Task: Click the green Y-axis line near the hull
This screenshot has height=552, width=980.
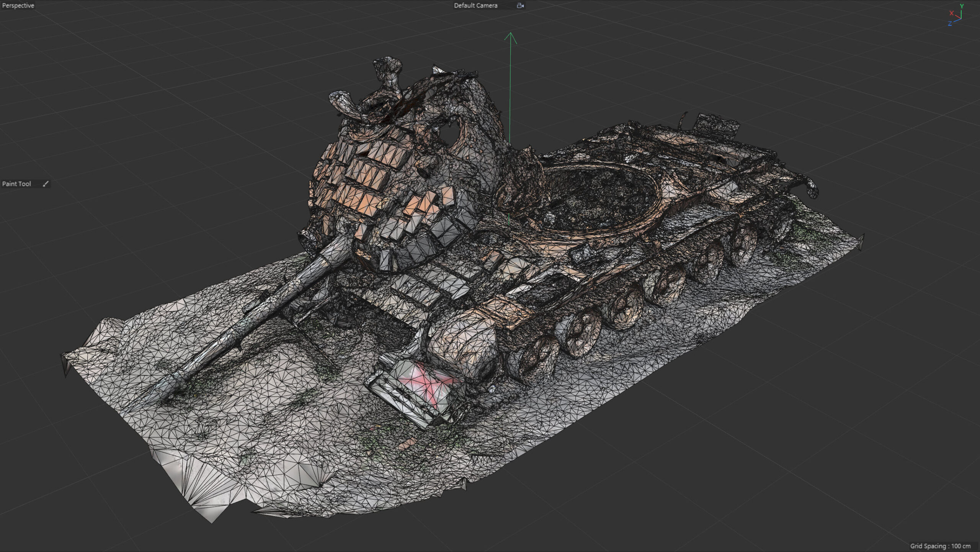Action: point(510,115)
